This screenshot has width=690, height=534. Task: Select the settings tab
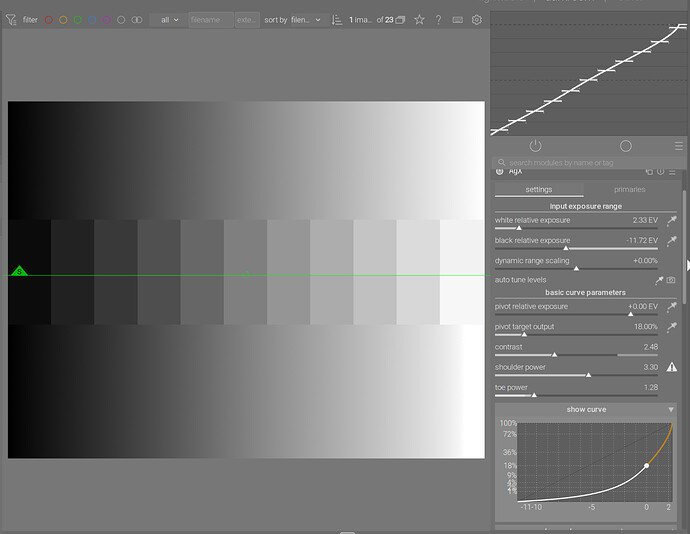tap(539, 189)
